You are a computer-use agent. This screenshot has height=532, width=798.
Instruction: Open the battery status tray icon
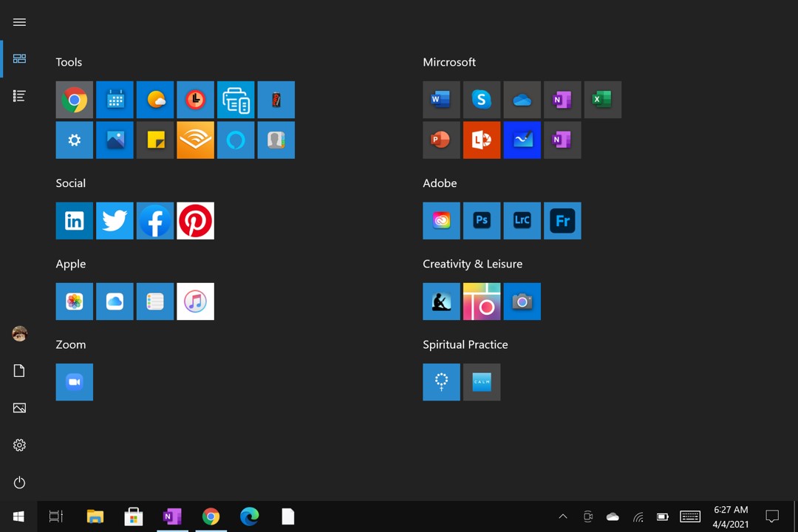pyautogui.click(x=662, y=517)
